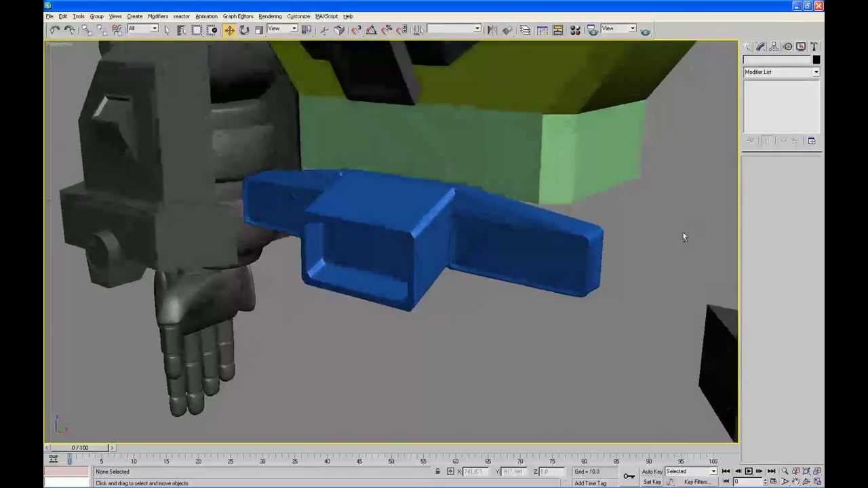Click the black object color swatch
The height and width of the screenshot is (488, 868).
coord(816,60)
